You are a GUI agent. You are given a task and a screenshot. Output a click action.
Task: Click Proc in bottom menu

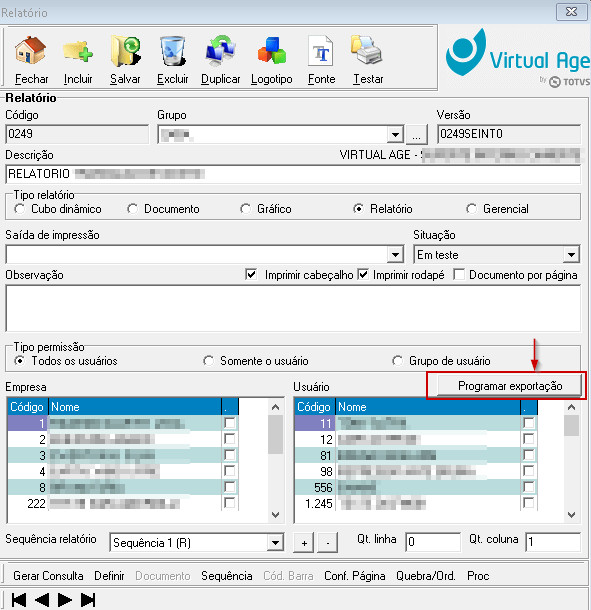tap(478, 576)
